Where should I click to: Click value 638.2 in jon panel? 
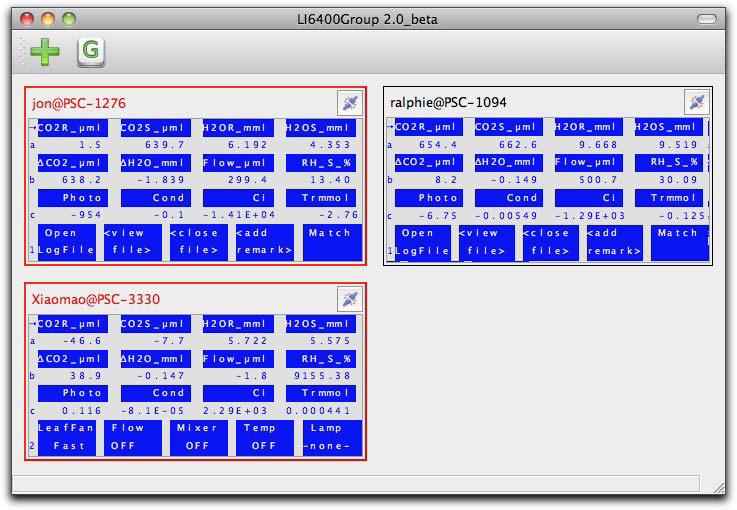click(x=81, y=180)
